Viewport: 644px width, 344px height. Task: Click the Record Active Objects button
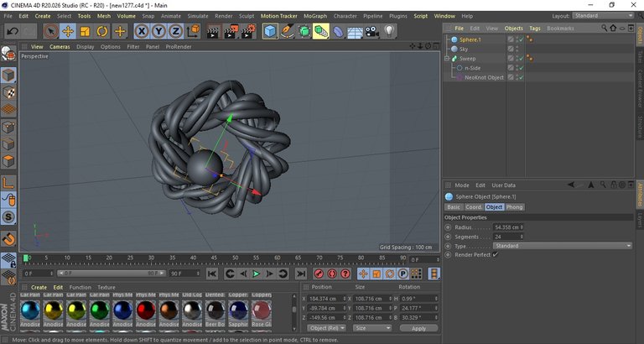(319, 274)
